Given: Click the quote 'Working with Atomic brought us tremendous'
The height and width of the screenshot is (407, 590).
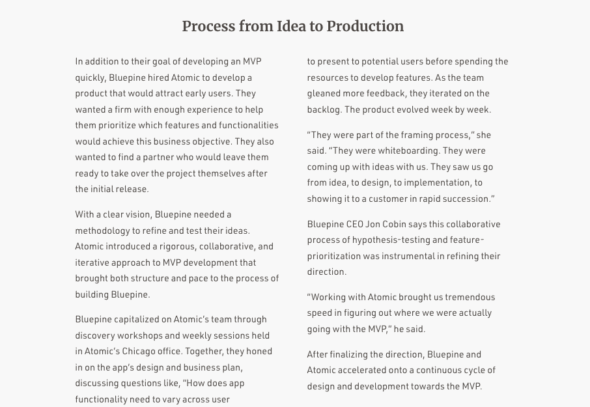Looking at the screenshot, I should (401, 313).
